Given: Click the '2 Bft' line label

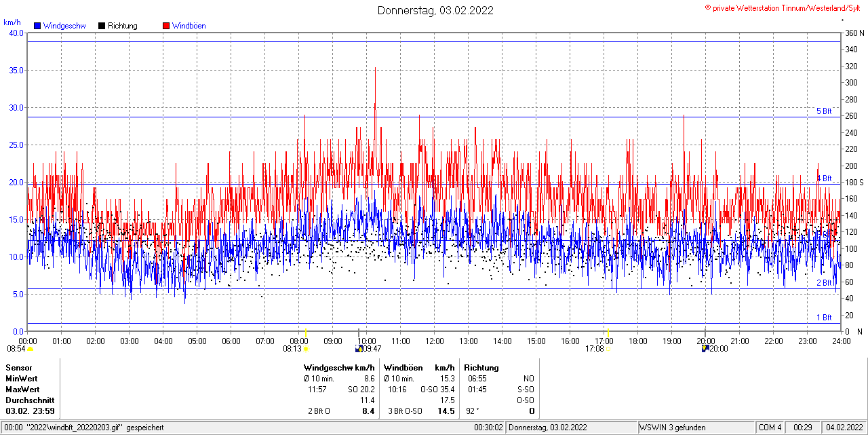Looking at the screenshot, I should click(824, 283).
